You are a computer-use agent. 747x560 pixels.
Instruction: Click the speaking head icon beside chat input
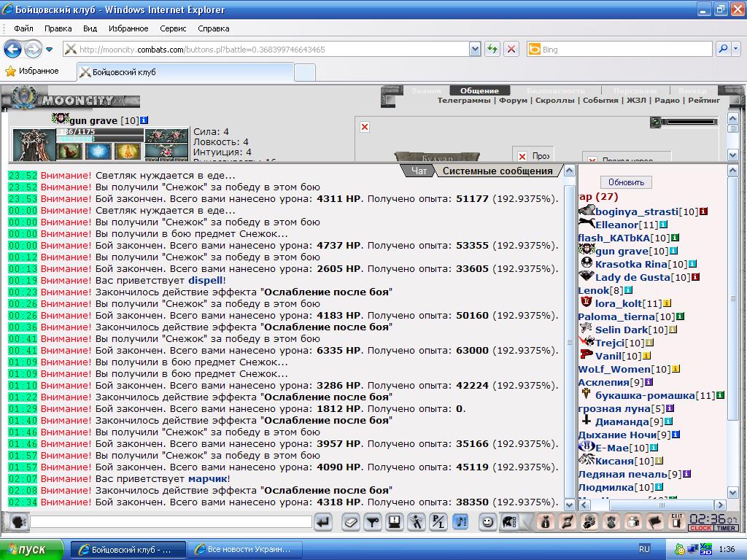coord(18,522)
